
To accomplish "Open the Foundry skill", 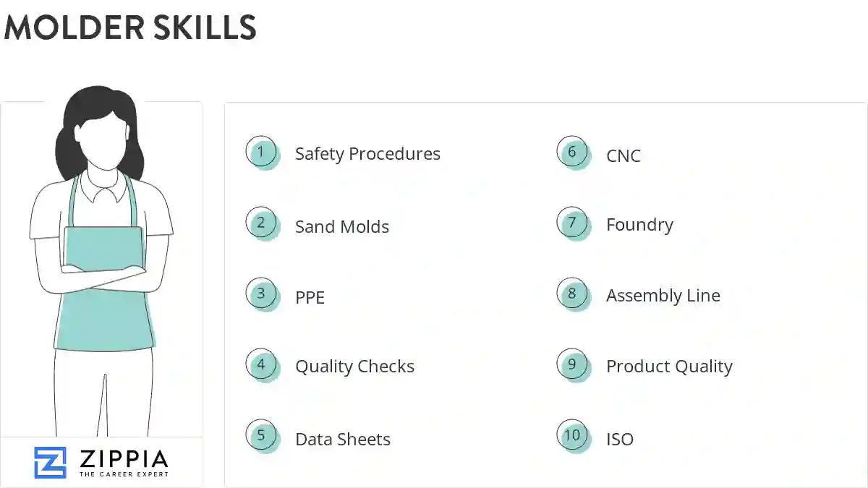I will click(639, 225).
